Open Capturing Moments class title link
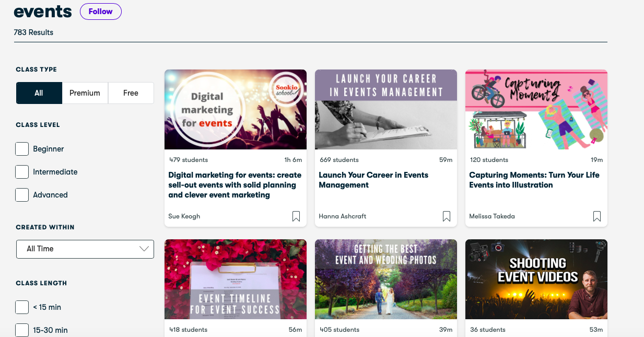The width and height of the screenshot is (644, 337). tap(534, 180)
